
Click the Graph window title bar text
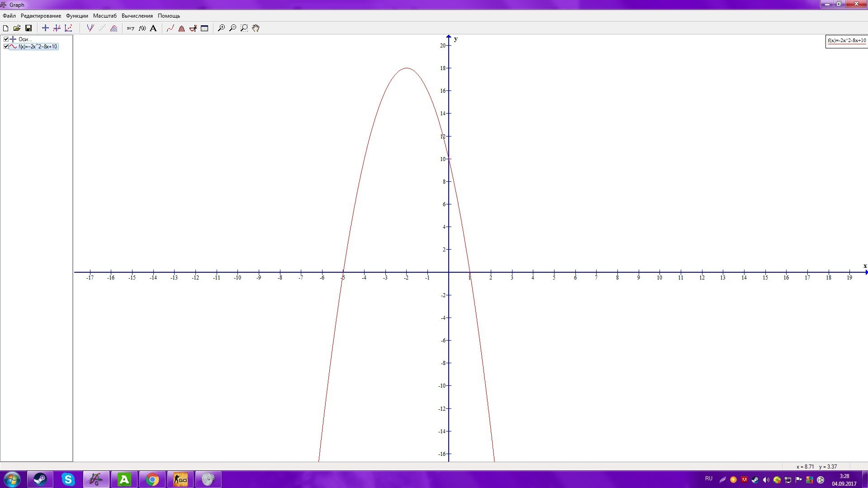17,5
